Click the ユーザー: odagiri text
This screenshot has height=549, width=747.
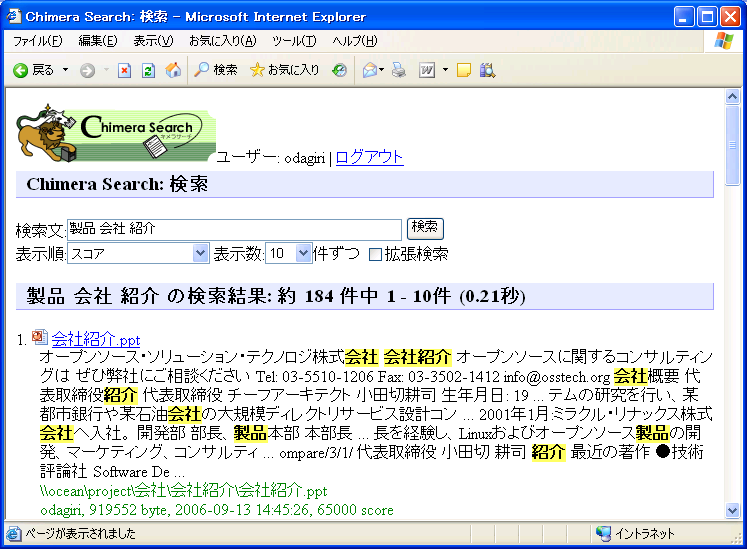coord(271,158)
